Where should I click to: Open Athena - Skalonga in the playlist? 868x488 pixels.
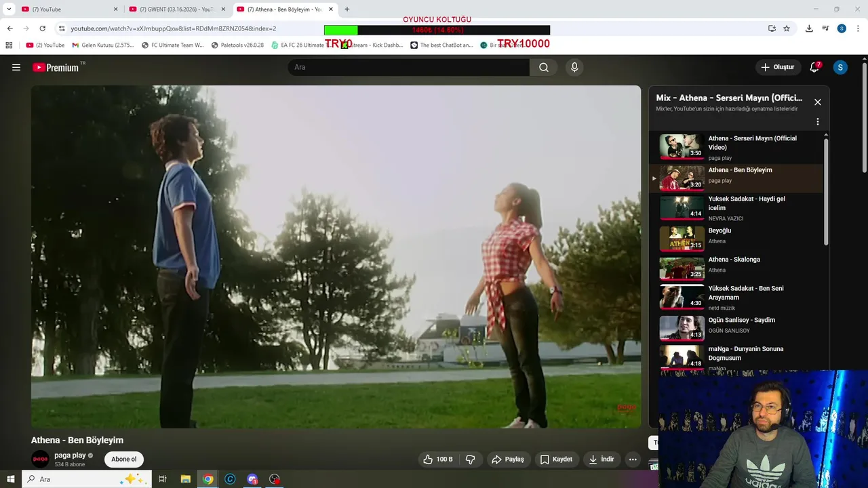pos(736,268)
